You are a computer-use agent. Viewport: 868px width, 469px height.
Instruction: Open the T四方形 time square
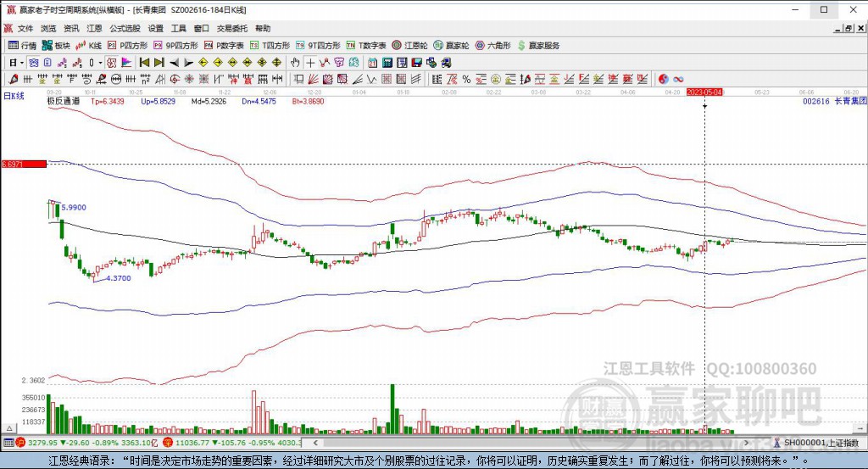(x=270, y=46)
